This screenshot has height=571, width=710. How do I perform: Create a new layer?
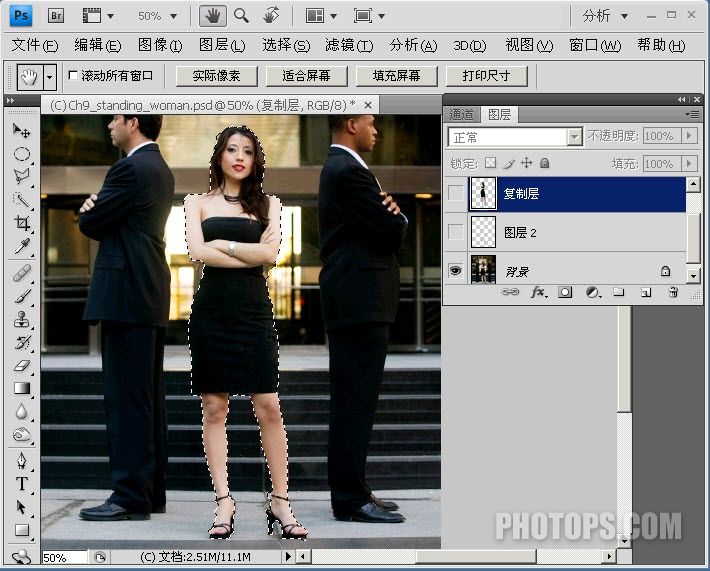646,293
